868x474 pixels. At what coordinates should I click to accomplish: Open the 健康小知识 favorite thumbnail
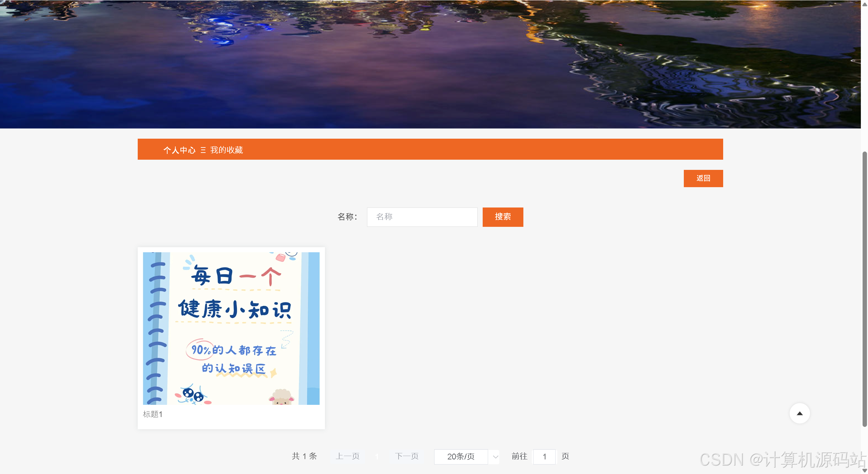pyautogui.click(x=231, y=328)
